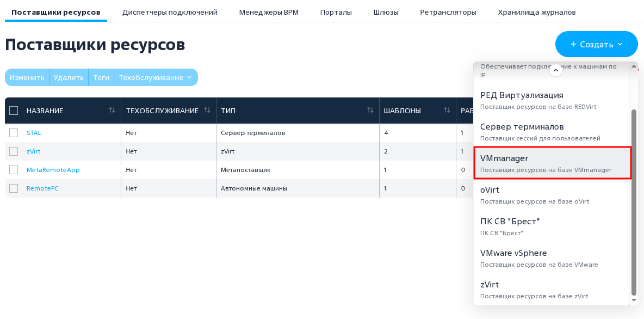Choose VMware vSphere from create menu
The image size is (644, 319).
(x=552, y=258)
